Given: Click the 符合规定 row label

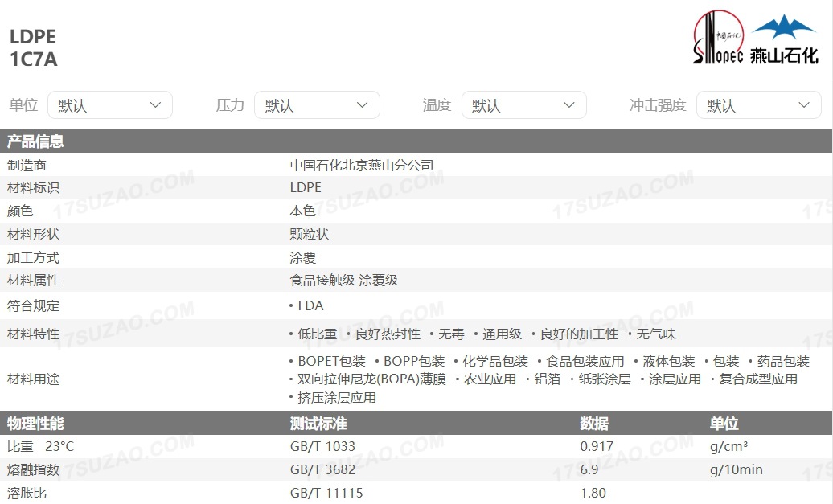Looking at the screenshot, I should pos(33,306).
